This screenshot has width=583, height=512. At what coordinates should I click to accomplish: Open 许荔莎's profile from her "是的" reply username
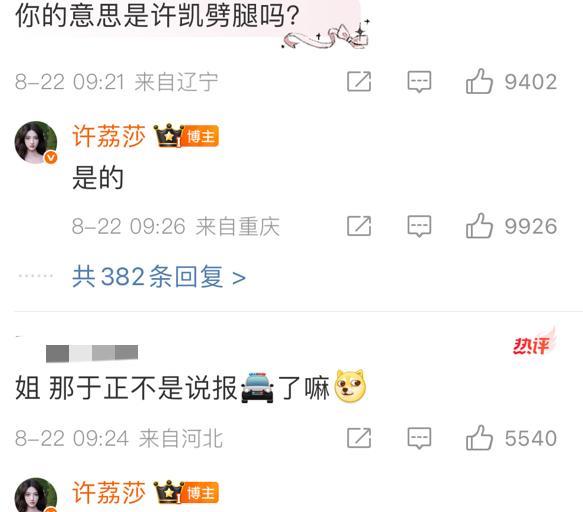pyautogui.click(x=109, y=136)
